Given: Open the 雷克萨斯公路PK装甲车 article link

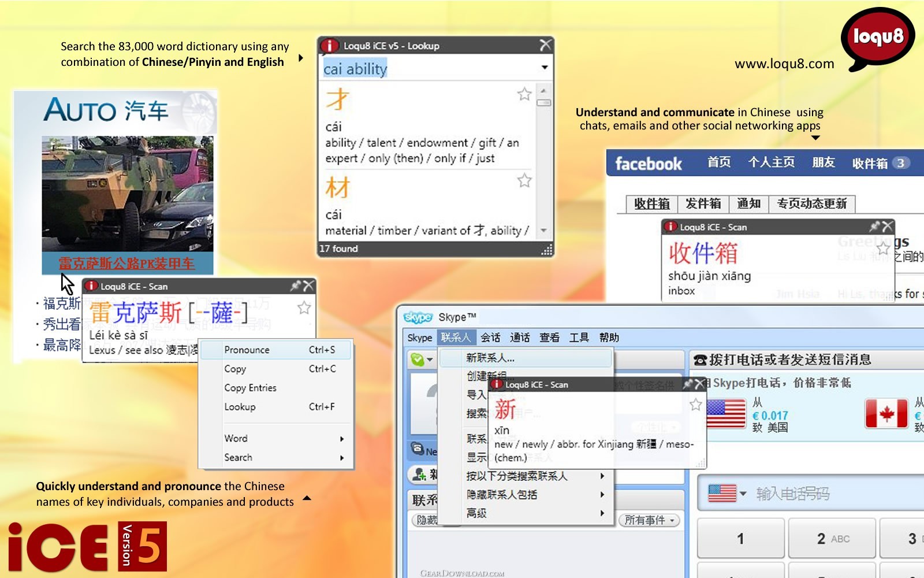Looking at the screenshot, I should [126, 264].
